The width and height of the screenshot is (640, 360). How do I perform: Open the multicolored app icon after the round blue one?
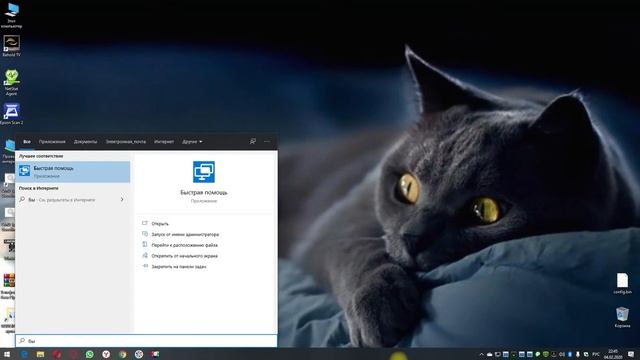[156, 354]
